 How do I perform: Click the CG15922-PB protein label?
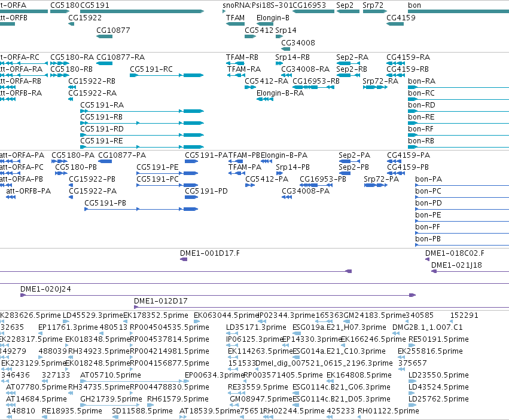click(92, 179)
